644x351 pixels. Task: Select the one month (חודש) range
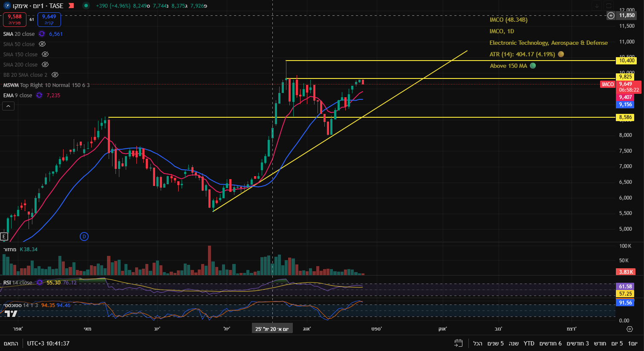click(600, 343)
